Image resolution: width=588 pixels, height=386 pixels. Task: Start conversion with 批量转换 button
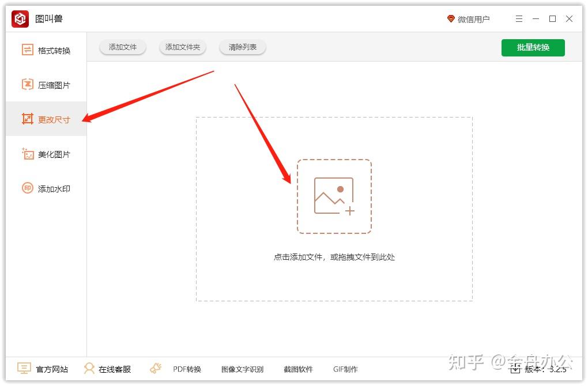[533, 48]
